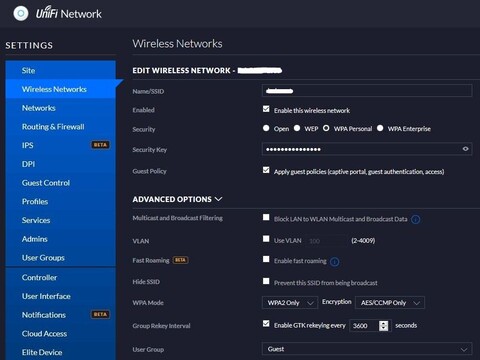Enable the Use VLAN checkbox
Screen dimensions: 480x360
(266, 239)
